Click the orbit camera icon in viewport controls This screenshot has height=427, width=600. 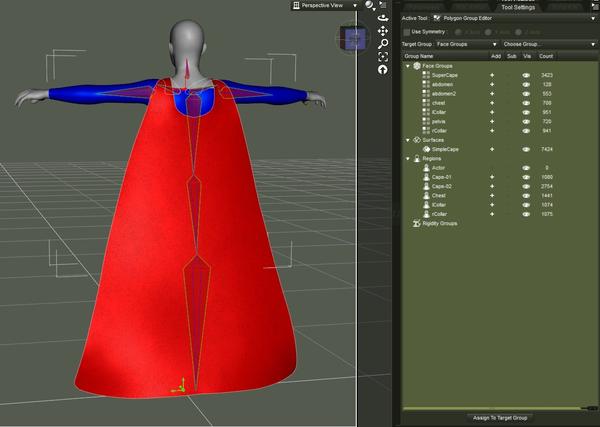pos(383,18)
